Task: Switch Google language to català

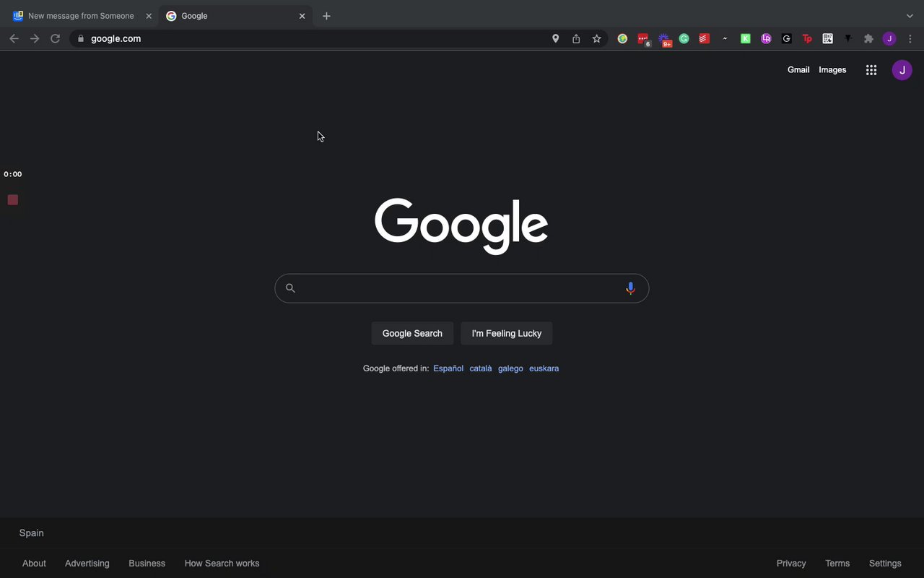Action: tap(481, 368)
